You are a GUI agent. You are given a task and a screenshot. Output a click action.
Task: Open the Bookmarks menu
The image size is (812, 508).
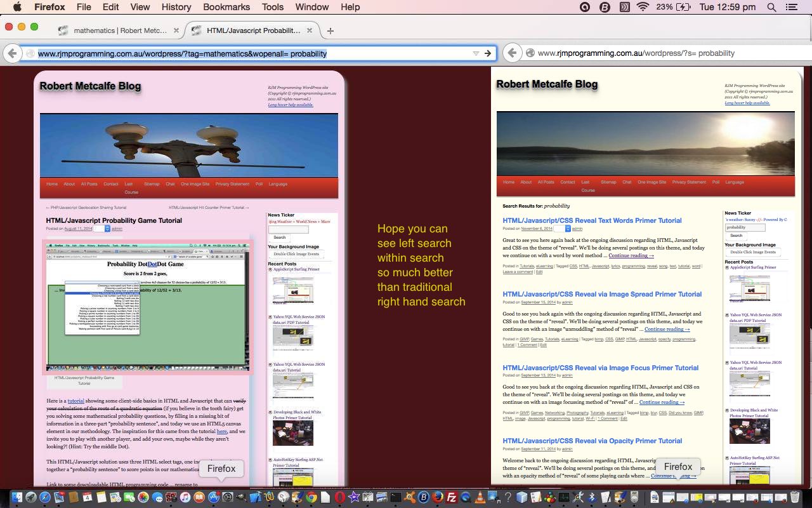pos(226,7)
